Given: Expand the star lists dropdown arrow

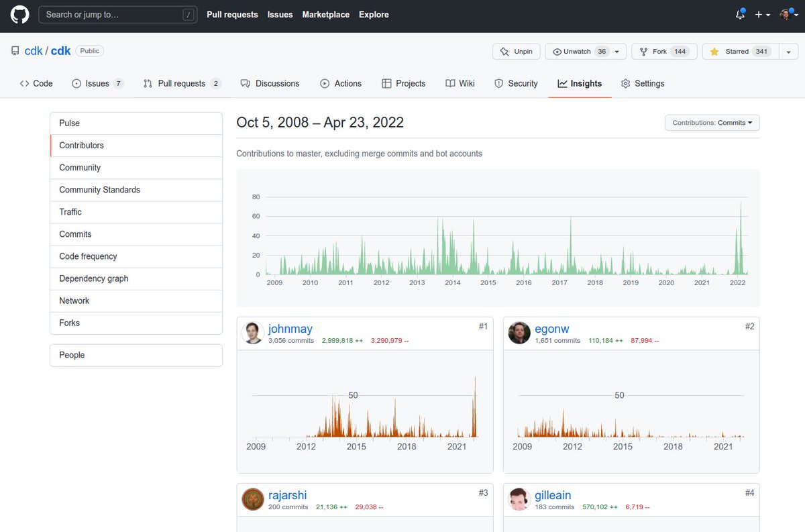Looking at the screenshot, I should pyautogui.click(x=788, y=52).
